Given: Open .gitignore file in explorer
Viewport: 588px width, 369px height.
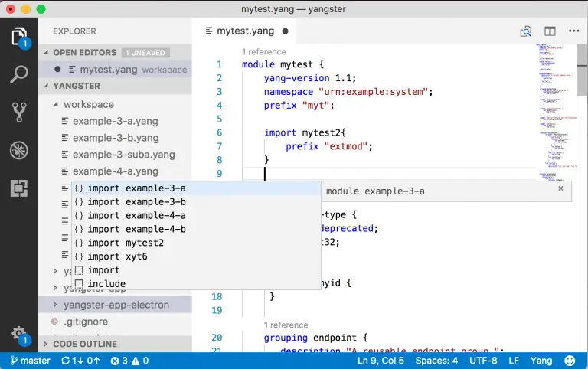Looking at the screenshot, I should 86,322.
